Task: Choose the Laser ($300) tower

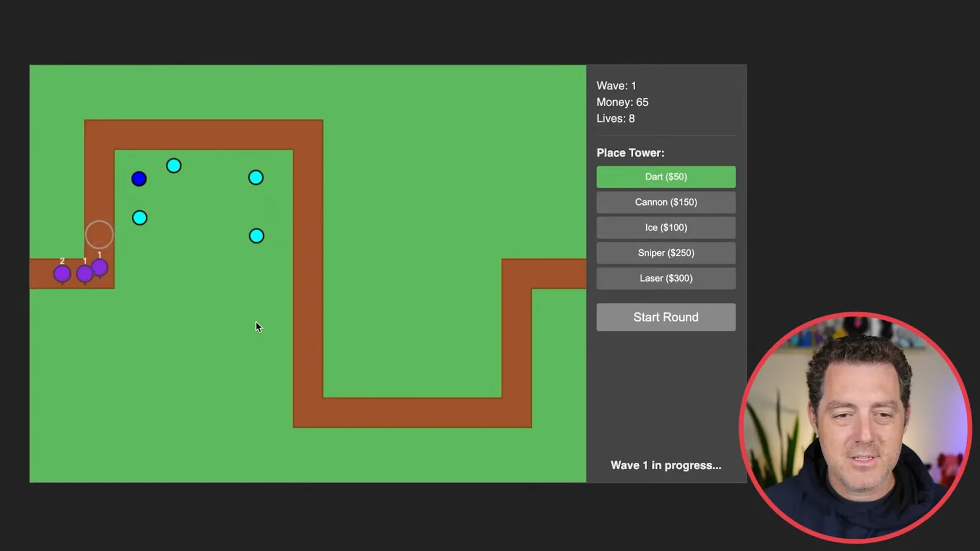Action: pos(666,279)
